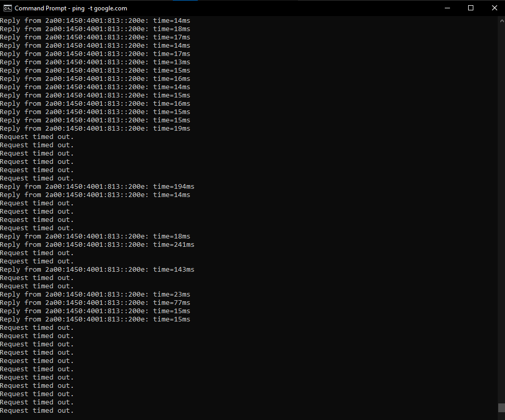
Task: Click the time=18ms reply preceding the 241ms reply
Action: pyautogui.click(x=95, y=236)
